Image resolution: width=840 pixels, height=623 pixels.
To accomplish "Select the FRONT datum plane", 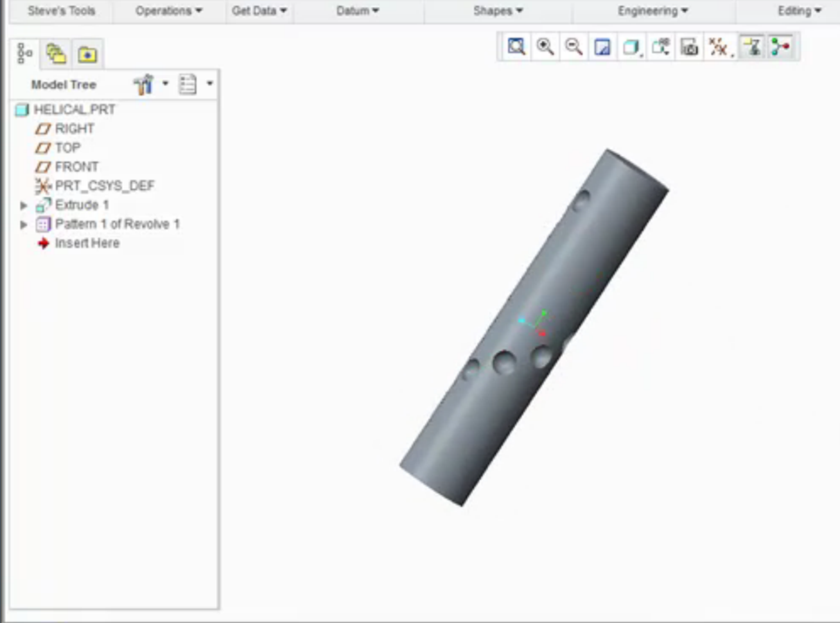I will coord(77,166).
